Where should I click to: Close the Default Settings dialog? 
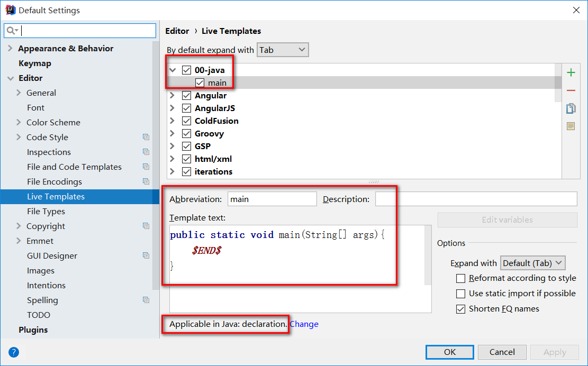click(x=576, y=10)
